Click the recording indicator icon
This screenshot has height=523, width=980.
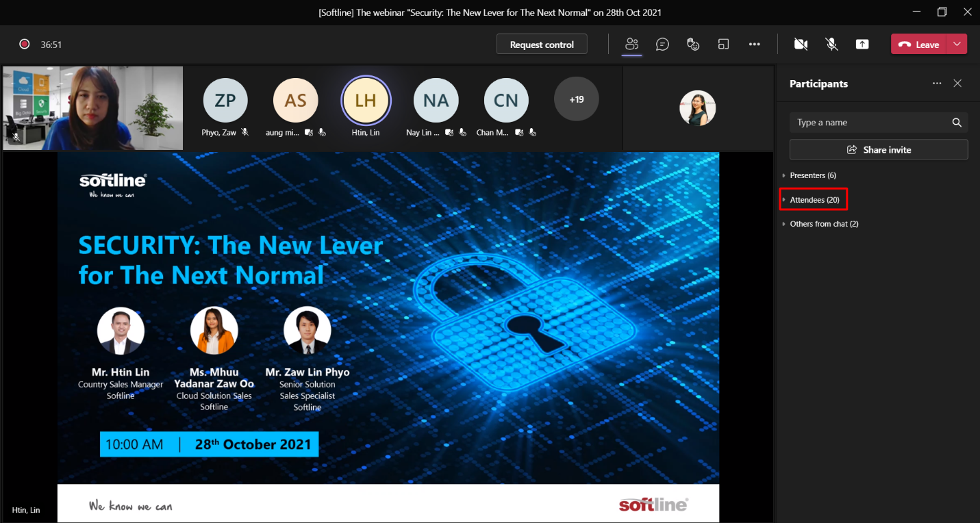click(x=25, y=44)
